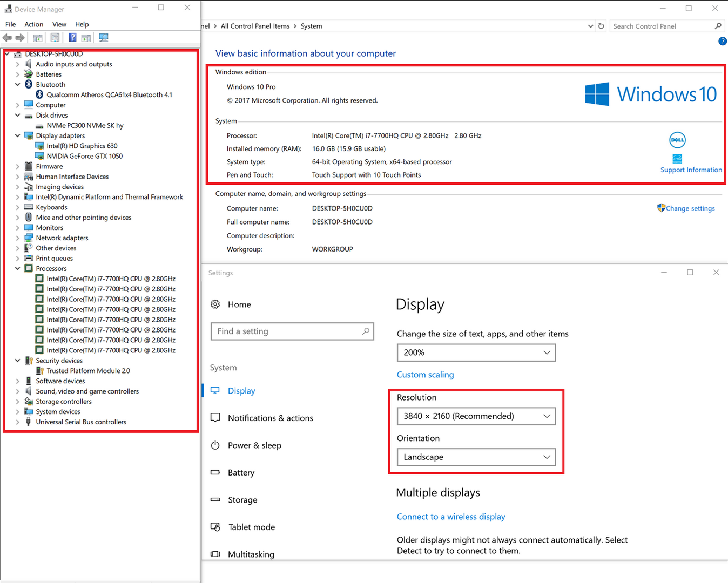Image resolution: width=728 pixels, height=583 pixels.
Task: Click All Control Panel Items breadcrumb
Action: (255, 26)
